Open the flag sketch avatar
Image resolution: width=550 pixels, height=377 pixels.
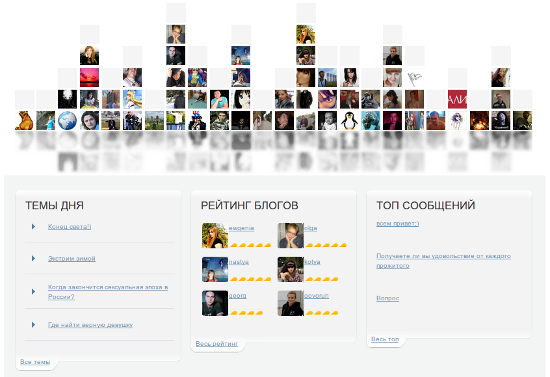coord(414,77)
